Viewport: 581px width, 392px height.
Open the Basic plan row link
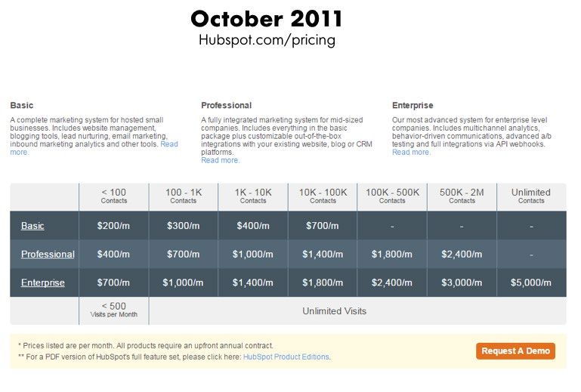32,226
